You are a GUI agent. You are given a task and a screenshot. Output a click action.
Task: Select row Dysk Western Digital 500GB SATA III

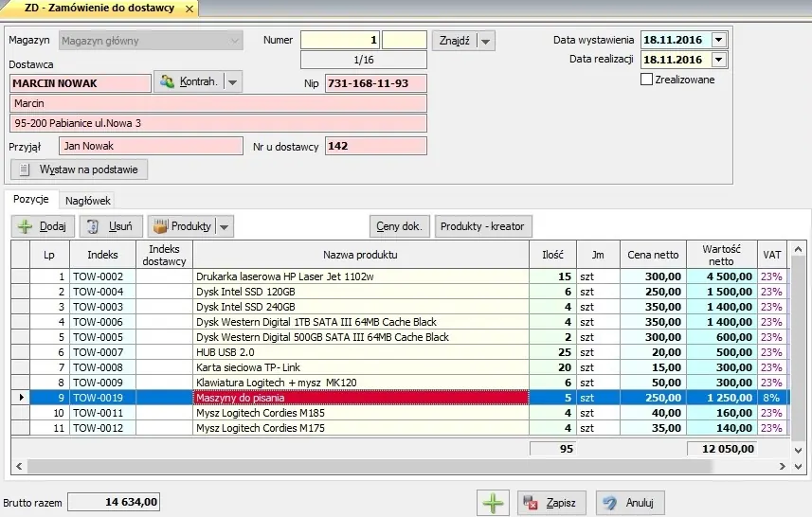[x=400, y=337]
